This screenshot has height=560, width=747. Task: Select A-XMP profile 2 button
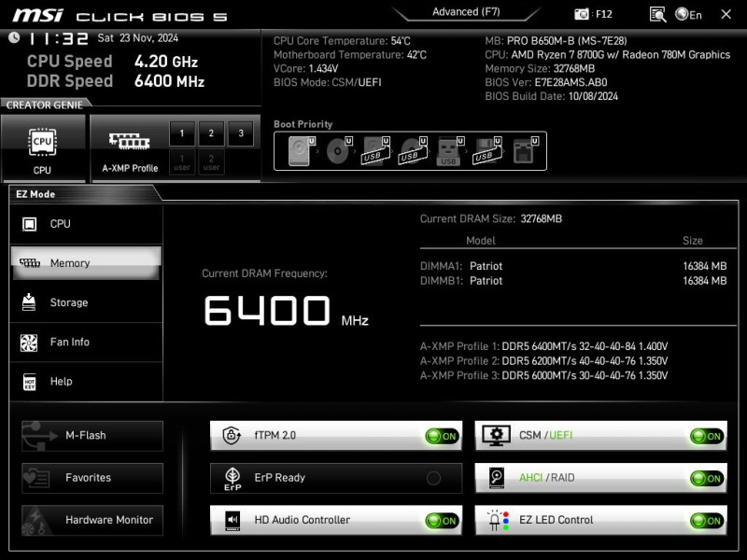[x=211, y=133]
